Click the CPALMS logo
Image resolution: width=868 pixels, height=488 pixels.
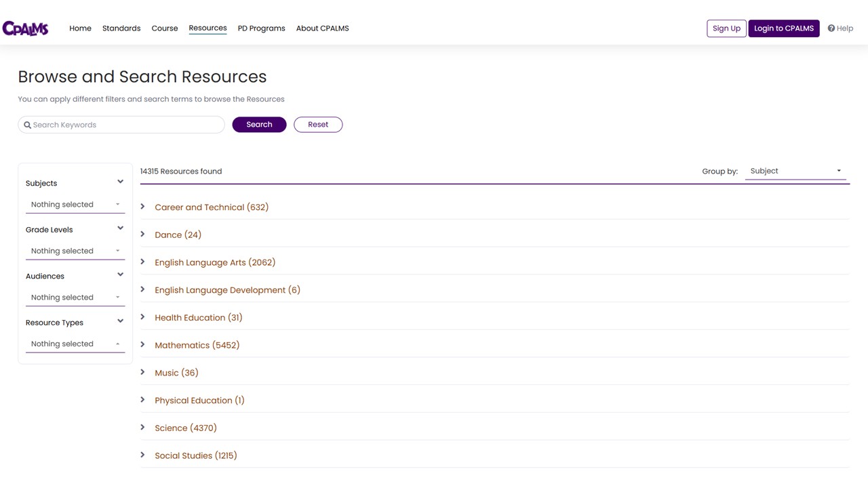pos(25,28)
